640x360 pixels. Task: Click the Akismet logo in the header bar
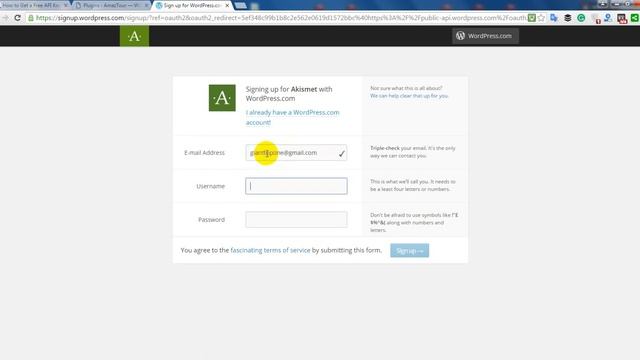134,36
